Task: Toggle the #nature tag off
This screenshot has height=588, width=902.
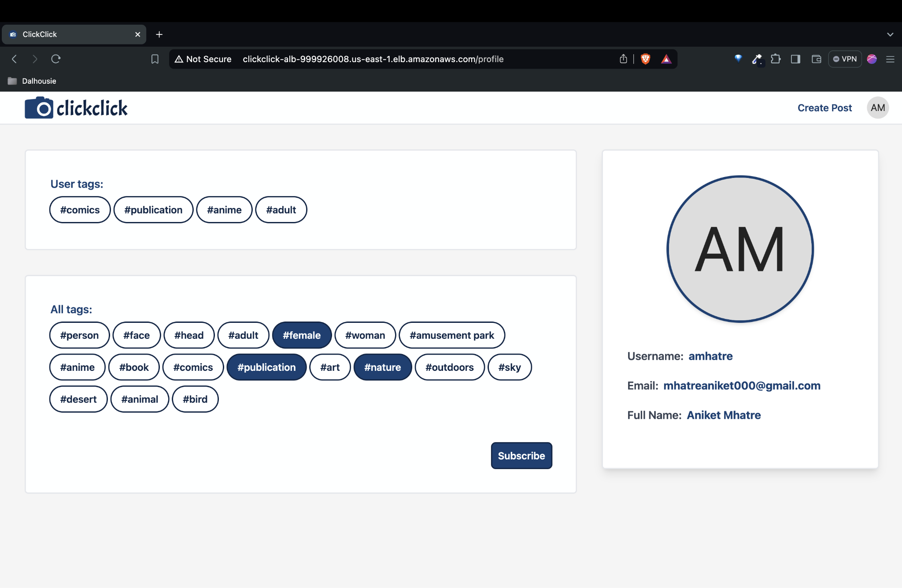Action: point(382,367)
